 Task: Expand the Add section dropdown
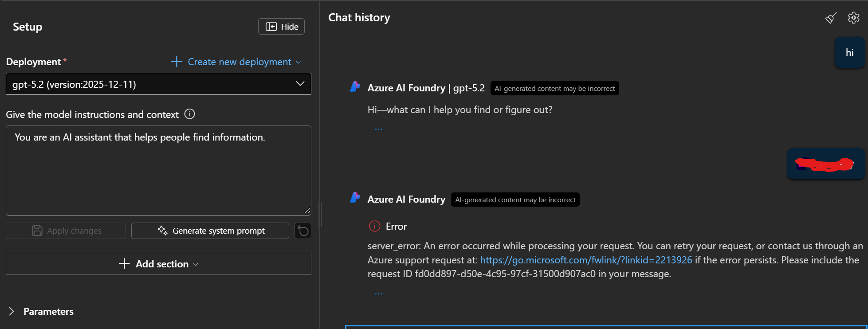(x=158, y=264)
